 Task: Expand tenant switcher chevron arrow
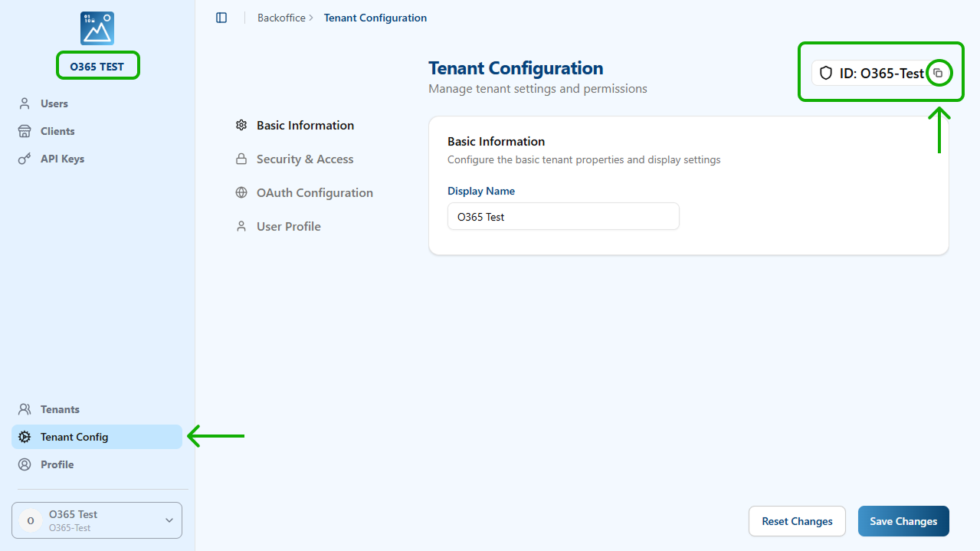pos(169,520)
